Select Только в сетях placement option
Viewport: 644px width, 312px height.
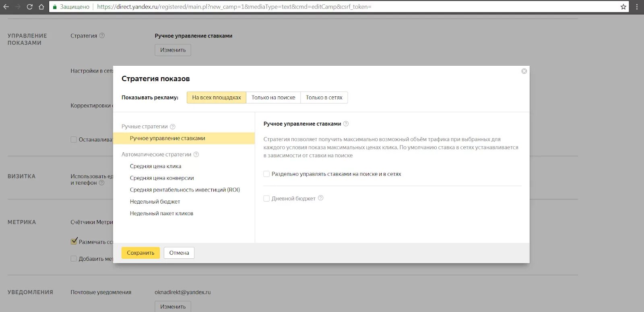pyautogui.click(x=324, y=98)
